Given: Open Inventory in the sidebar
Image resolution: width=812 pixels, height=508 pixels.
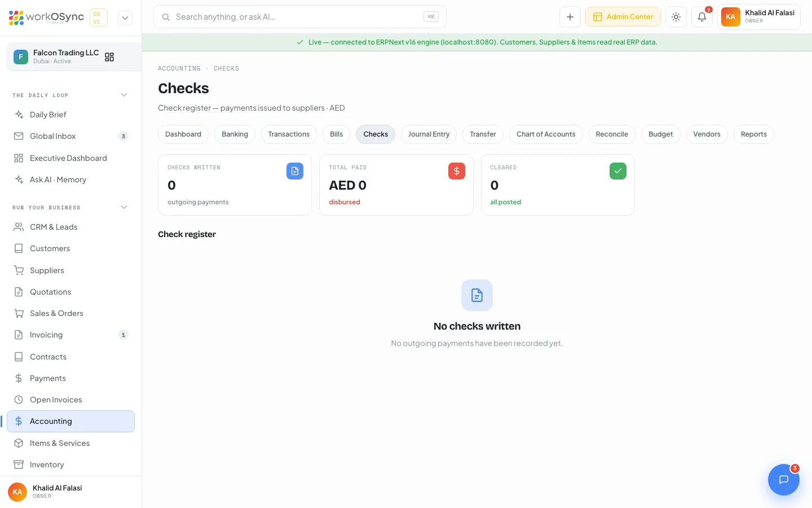Looking at the screenshot, I should point(71,465).
